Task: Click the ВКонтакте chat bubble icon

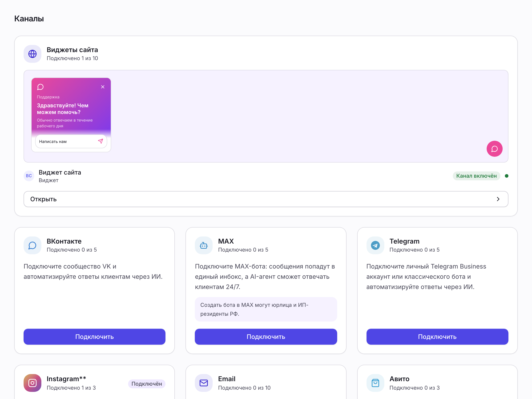Action: pos(32,245)
